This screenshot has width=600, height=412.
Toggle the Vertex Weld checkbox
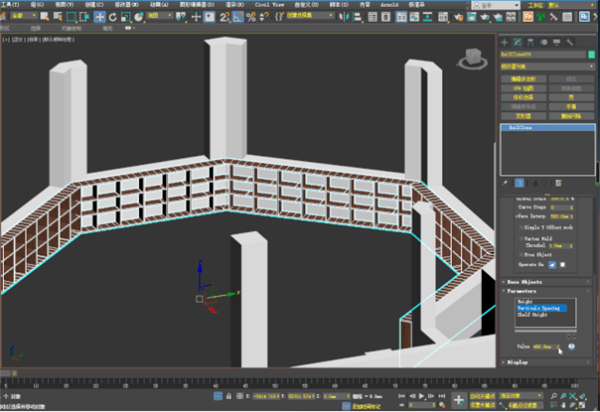(x=520, y=241)
